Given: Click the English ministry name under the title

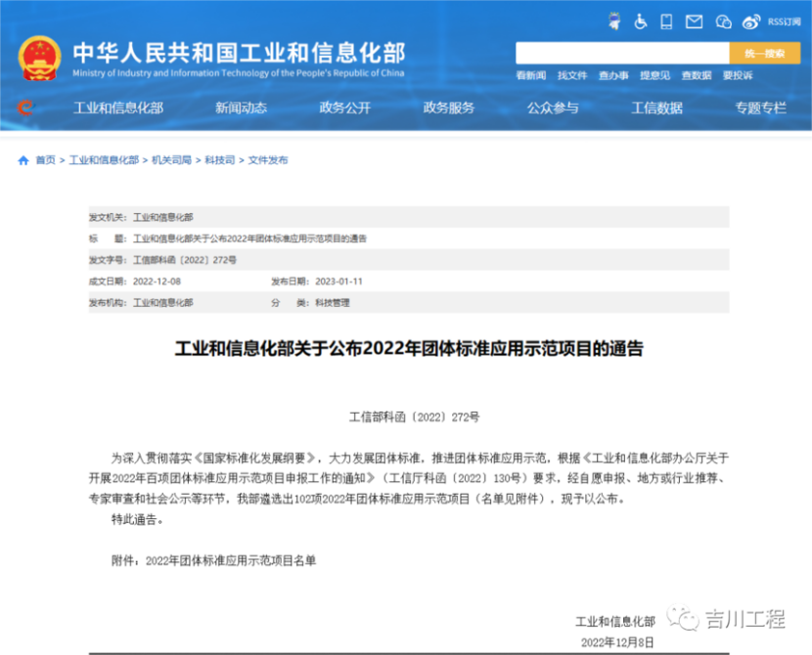Looking at the screenshot, I should [x=238, y=73].
